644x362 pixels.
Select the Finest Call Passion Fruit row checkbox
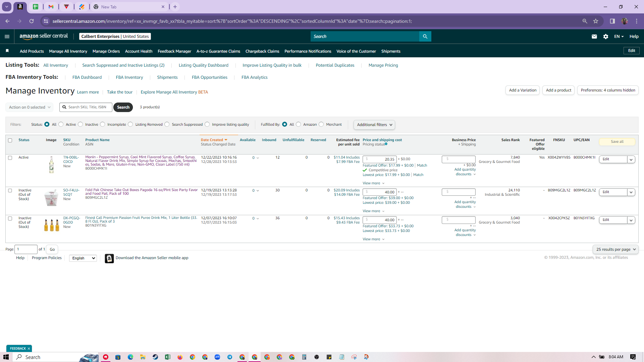coord(10,219)
